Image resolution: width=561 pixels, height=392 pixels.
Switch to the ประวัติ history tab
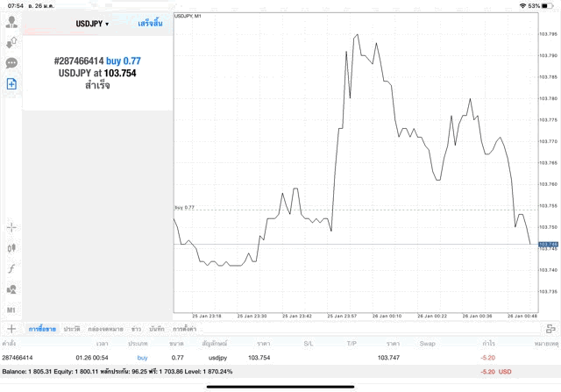[x=71, y=328]
